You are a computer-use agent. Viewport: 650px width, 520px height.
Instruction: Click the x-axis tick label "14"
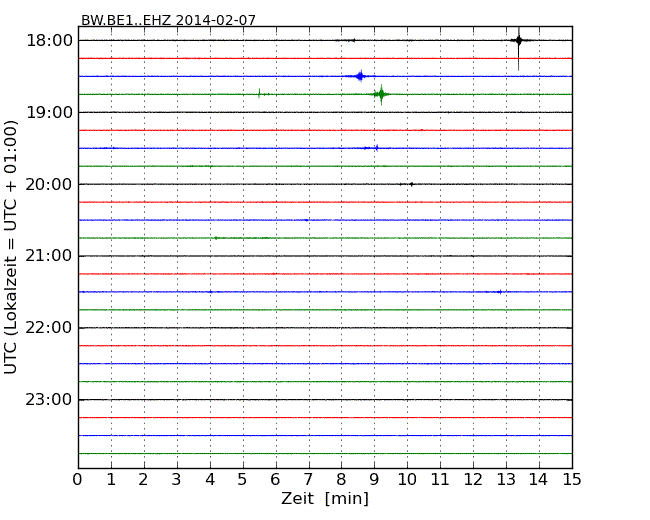539,480
